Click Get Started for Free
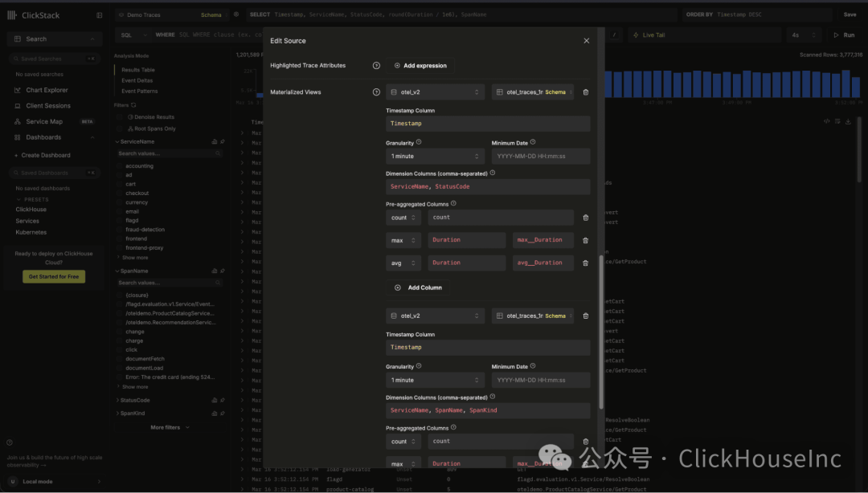Screen dimensions: 868x493 54,277
